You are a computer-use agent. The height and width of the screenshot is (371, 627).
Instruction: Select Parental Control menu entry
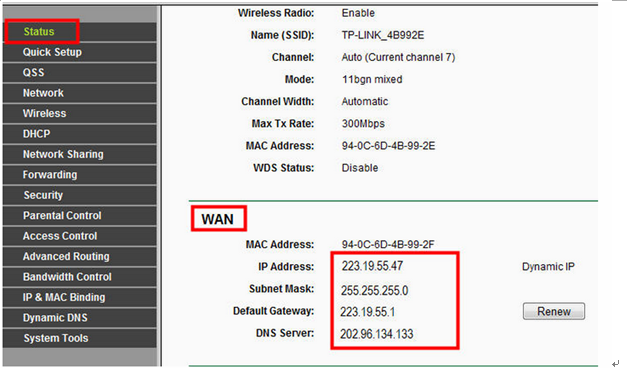[x=62, y=215]
